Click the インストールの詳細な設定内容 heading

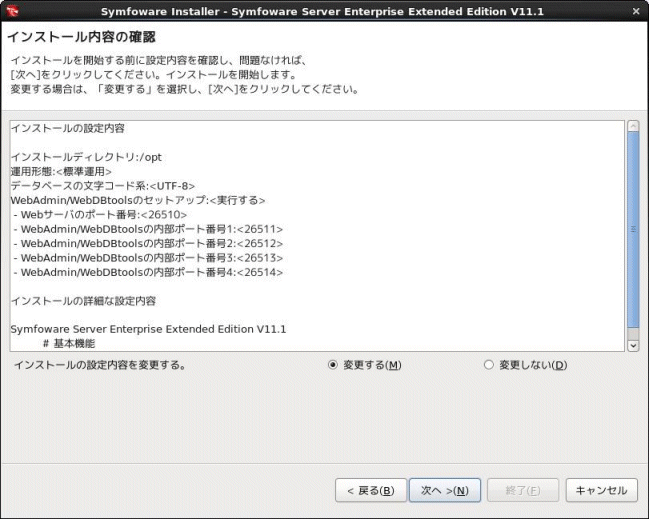(x=83, y=301)
